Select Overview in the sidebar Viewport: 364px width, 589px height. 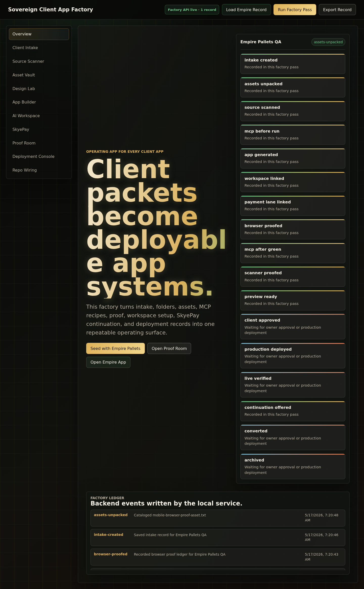[39, 34]
